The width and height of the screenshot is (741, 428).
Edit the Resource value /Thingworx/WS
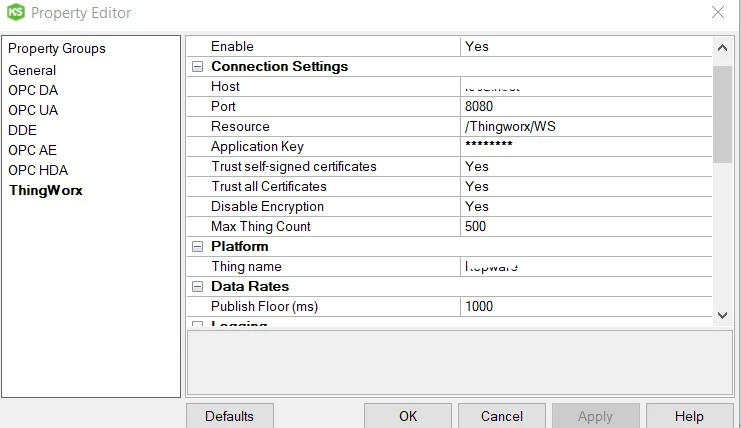pyautogui.click(x=586, y=127)
